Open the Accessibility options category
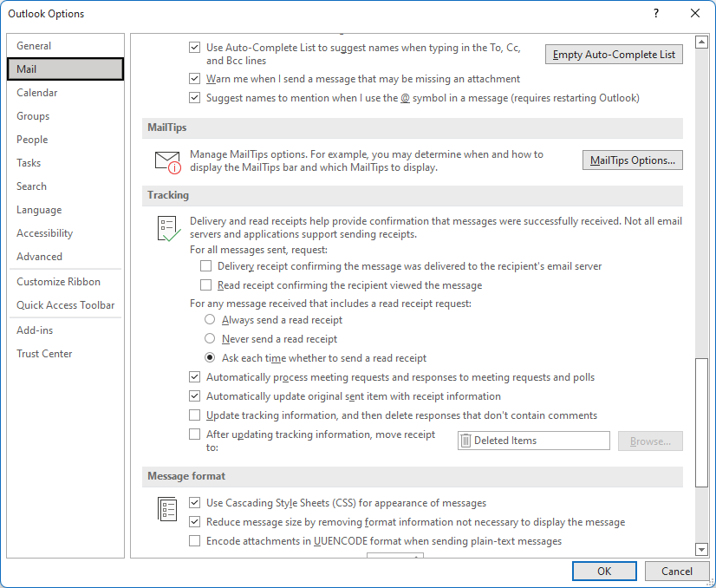The height and width of the screenshot is (588, 716). (65, 233)
